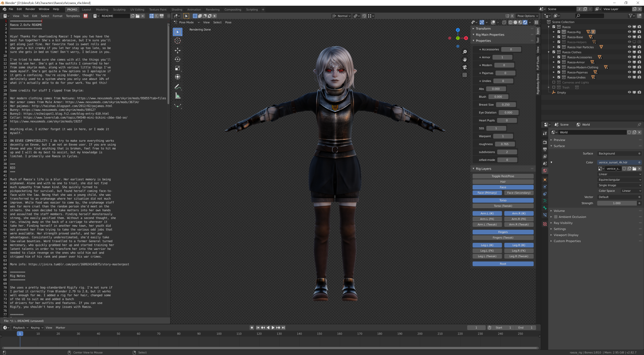
Task: Click the viewport zoom magnifier icon
Action: click(465, 52)
